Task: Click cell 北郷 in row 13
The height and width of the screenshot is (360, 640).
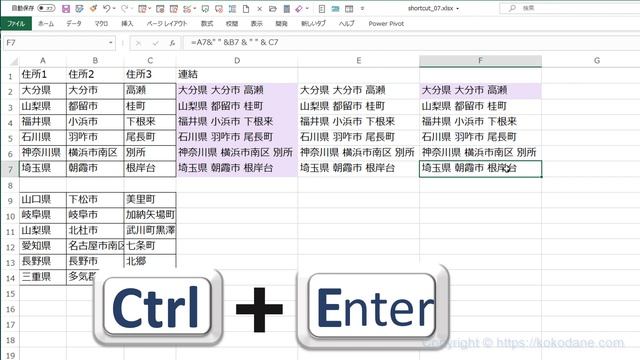Action: click(150, 262)
